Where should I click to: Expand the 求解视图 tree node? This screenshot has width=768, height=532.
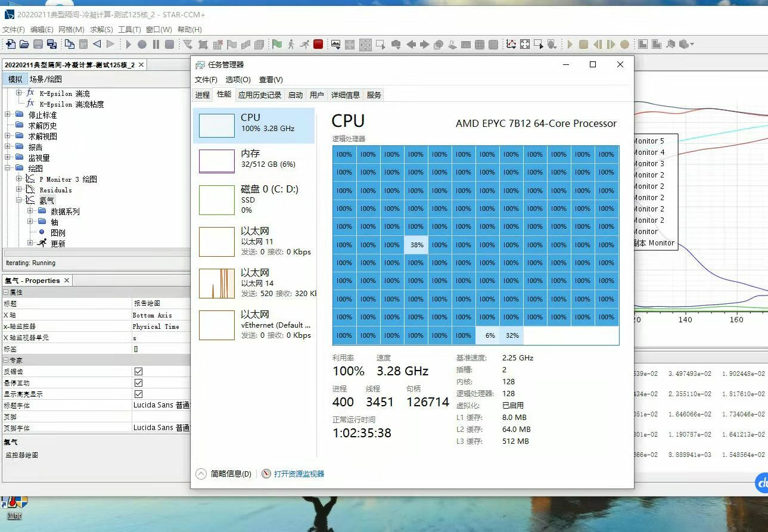[x=8, y=136]
